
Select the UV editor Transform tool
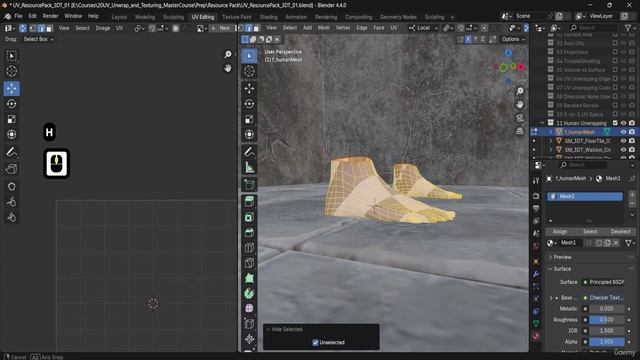click(11, 134)
